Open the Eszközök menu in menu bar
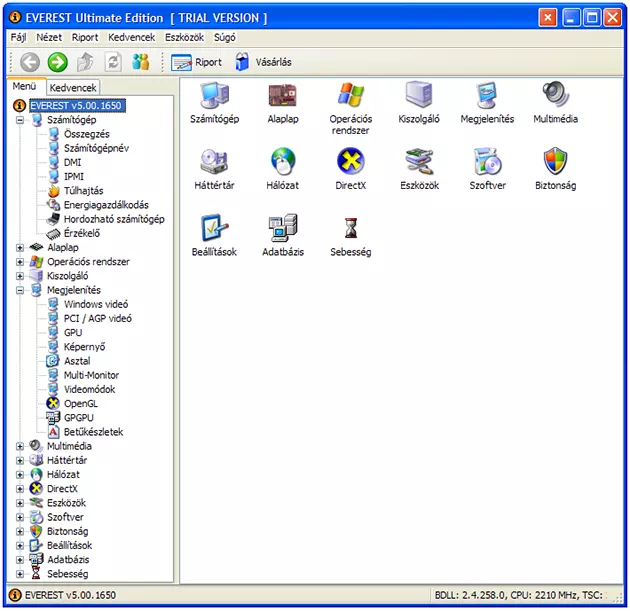 coord(184,37)
